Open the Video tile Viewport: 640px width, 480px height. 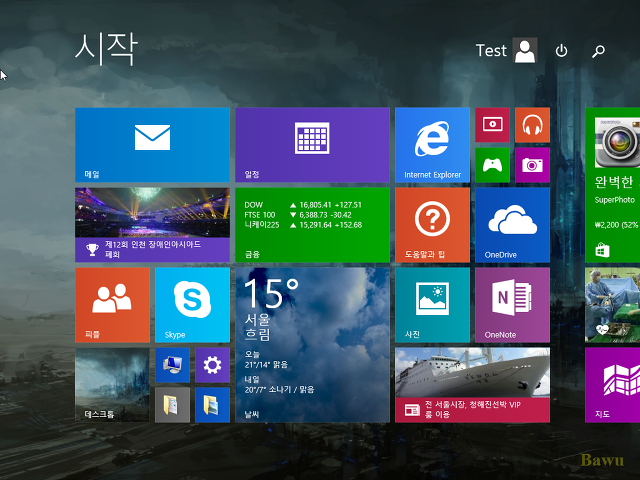(x=492, y=125)
